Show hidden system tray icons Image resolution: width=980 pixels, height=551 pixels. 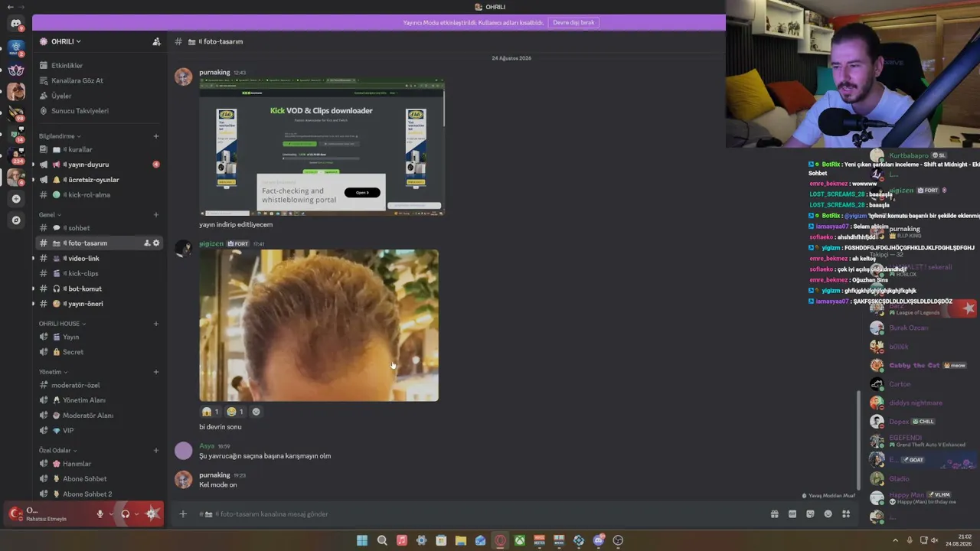(895, 540)
